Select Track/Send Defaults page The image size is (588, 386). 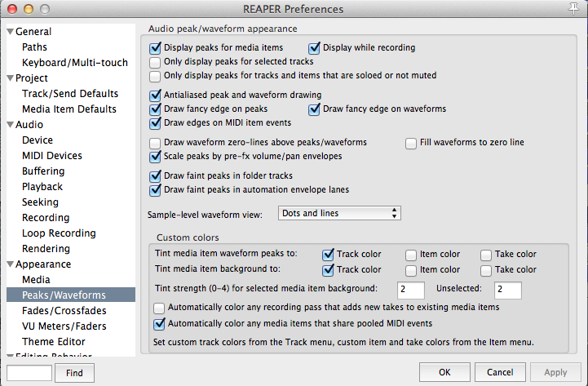click(70, 94)
